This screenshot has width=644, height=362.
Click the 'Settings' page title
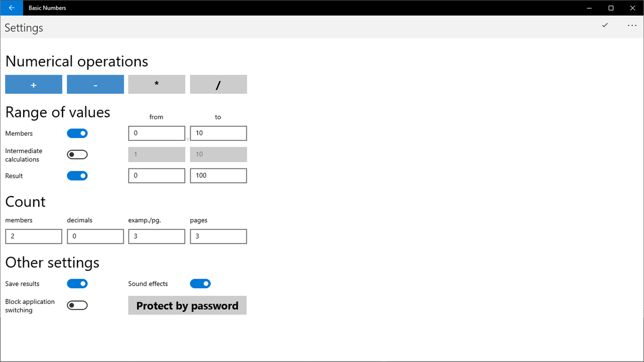(24, 28)
